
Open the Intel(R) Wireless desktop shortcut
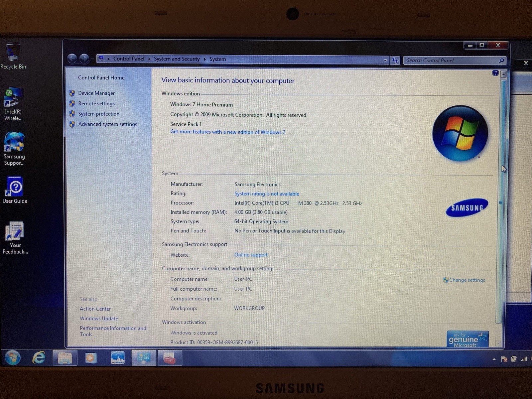tap(13, 104)
